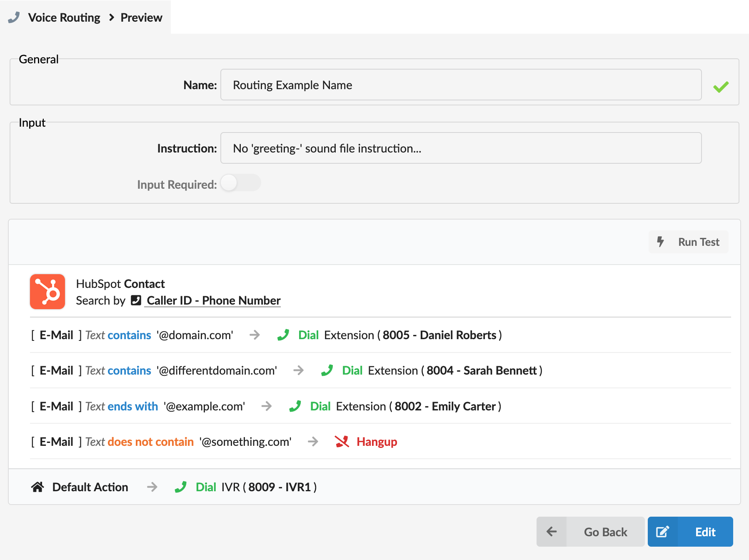This screenshot has height=560, width=749.
Task: Click the 'does not contain' operator text
Action: (x=151, y=442)
